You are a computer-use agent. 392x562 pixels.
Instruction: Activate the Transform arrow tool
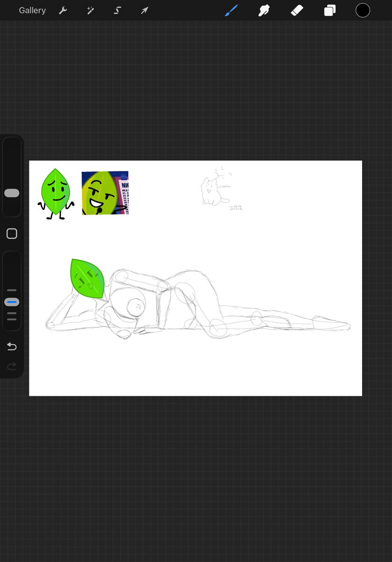click(x=145, y=10)
